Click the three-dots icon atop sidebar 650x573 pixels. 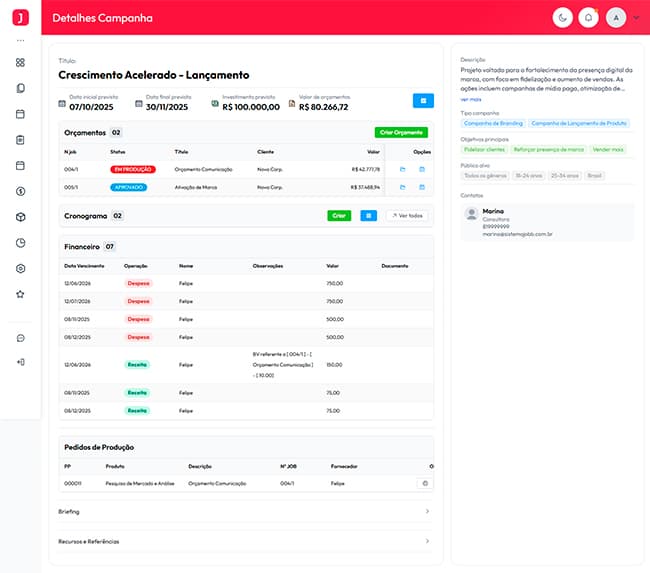pos(20,41)
